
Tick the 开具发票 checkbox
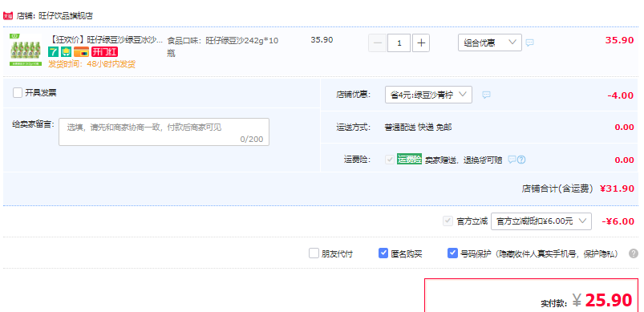[18, 93]
